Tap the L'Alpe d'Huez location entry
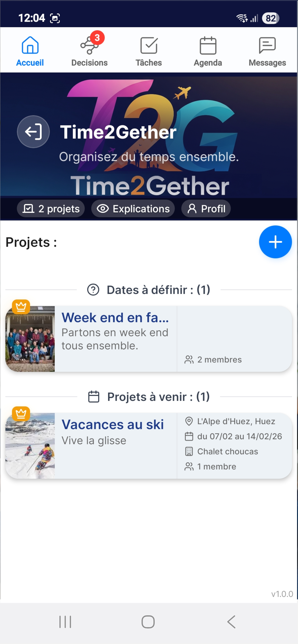Viewport: 298px width, 644px height. pyautogui.click(x=236, y=421)
